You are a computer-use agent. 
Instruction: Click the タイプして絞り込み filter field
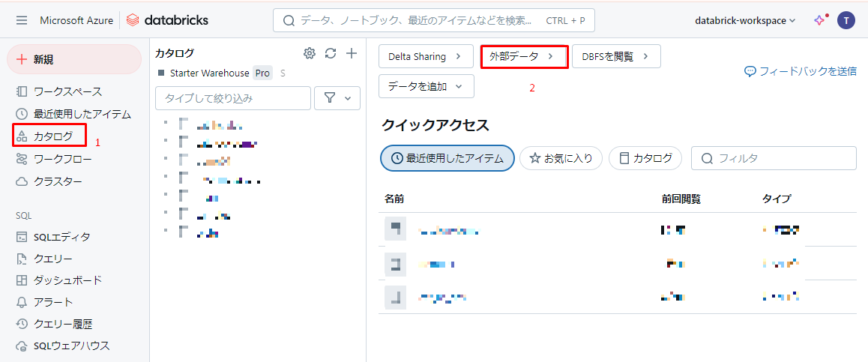click(x=233, y=98)
